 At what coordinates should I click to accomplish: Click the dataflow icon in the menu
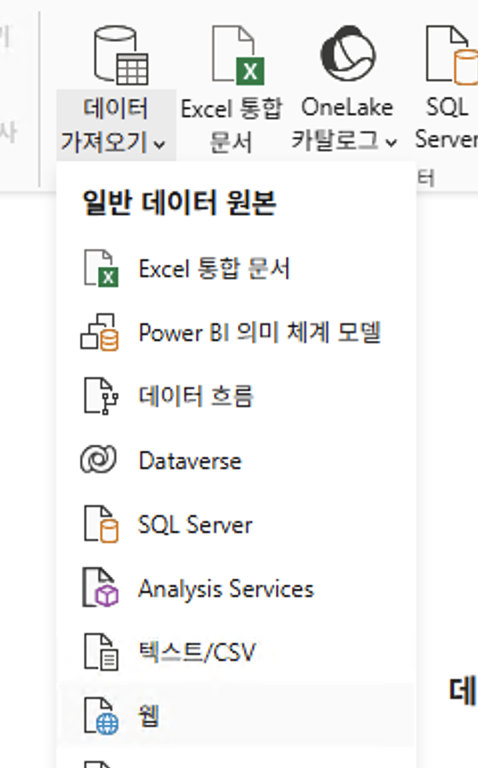pyautogui.click(x=101, y=396)
